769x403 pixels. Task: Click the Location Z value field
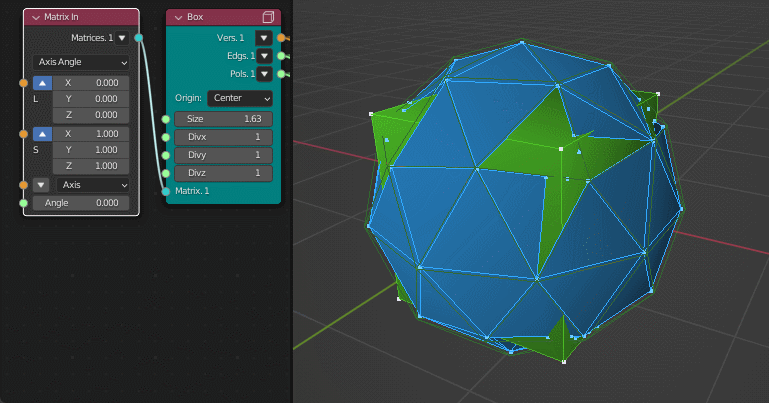click(91, 115)
